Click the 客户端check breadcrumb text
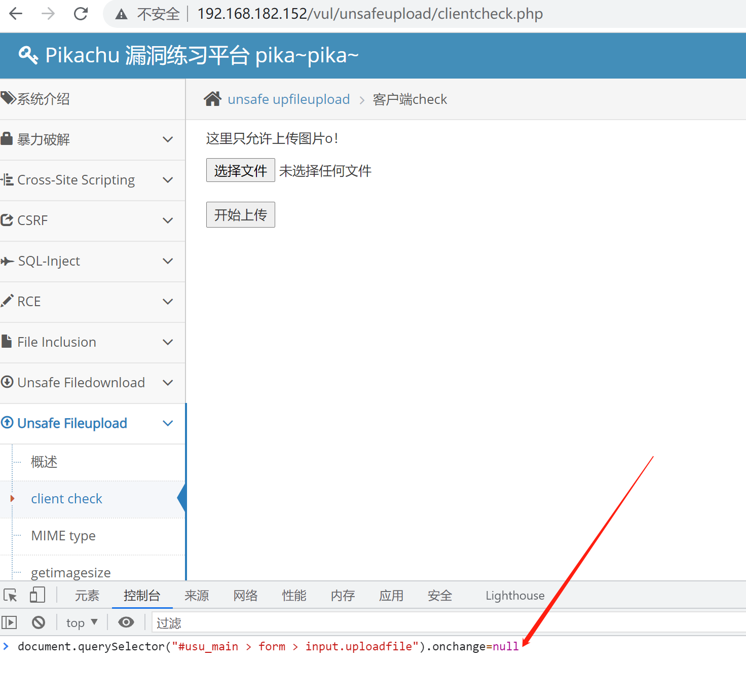Viewport: 746px width, 700px height. [x=409, y=99]
